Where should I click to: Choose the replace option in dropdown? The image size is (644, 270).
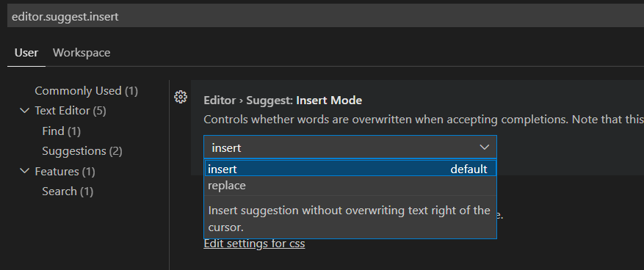point(350,186)
